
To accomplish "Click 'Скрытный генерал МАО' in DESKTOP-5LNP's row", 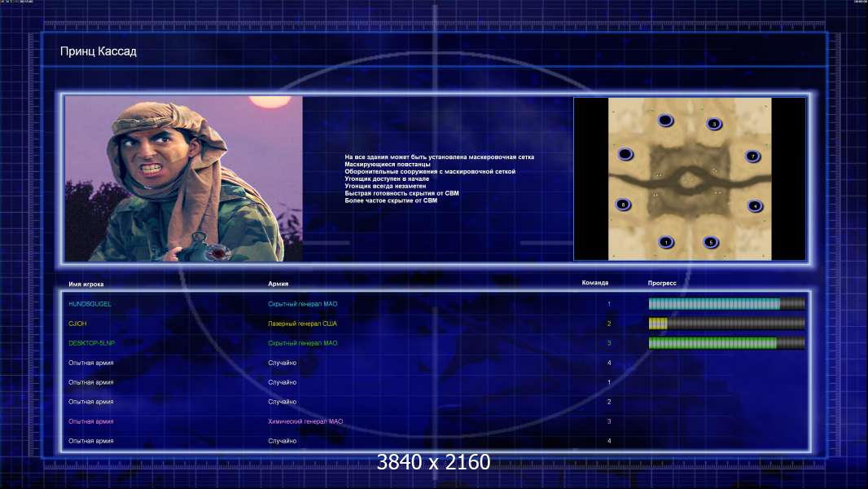I will point(303,343).
